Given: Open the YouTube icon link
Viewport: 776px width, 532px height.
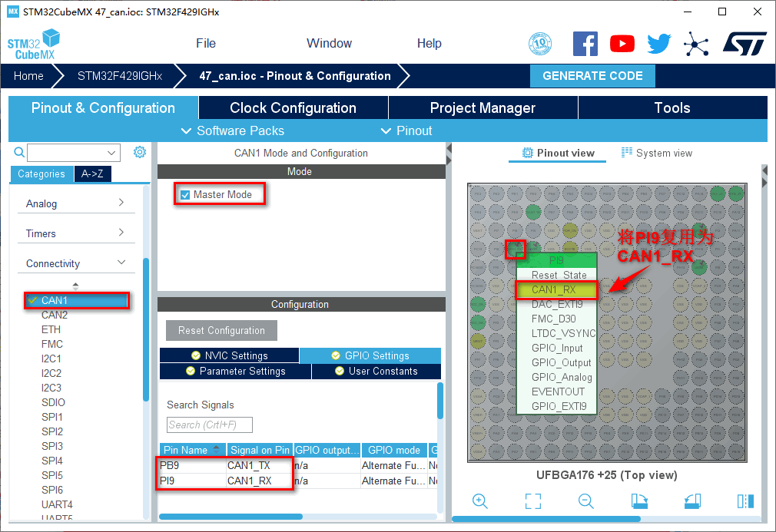Looking at the screenshot, I should pos(622,44).
